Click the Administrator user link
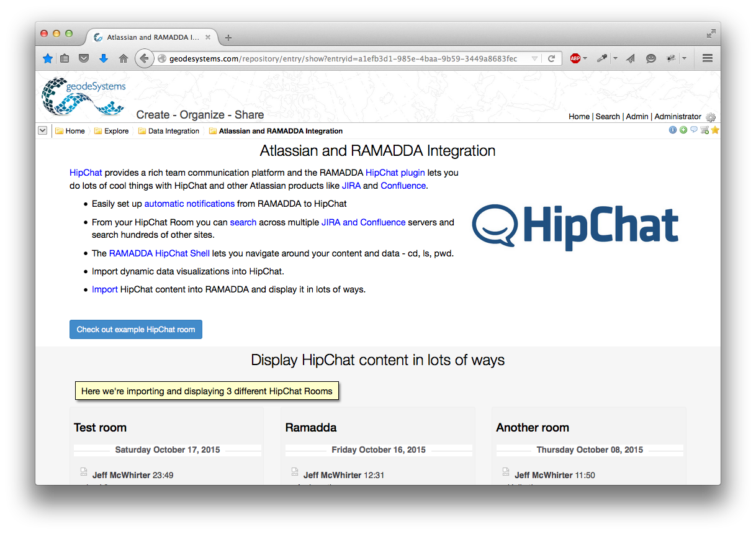Screen dimensions: 756x534 coord(678,117)
